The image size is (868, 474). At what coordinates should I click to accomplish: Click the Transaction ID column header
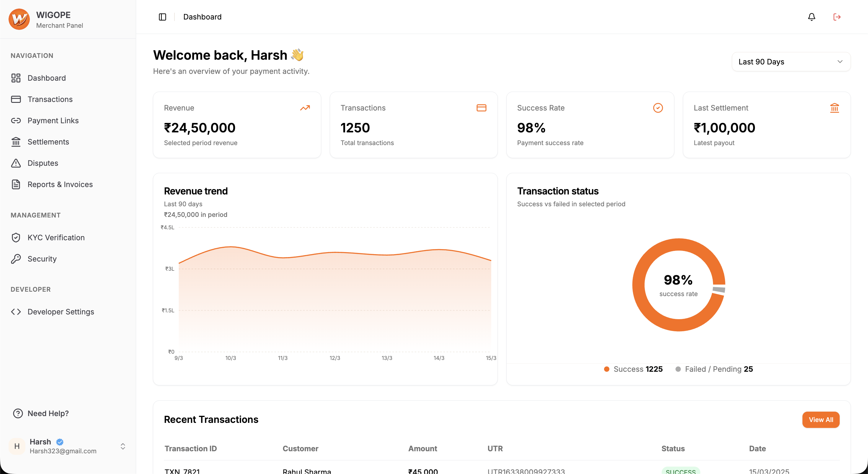tap(191, 449)
